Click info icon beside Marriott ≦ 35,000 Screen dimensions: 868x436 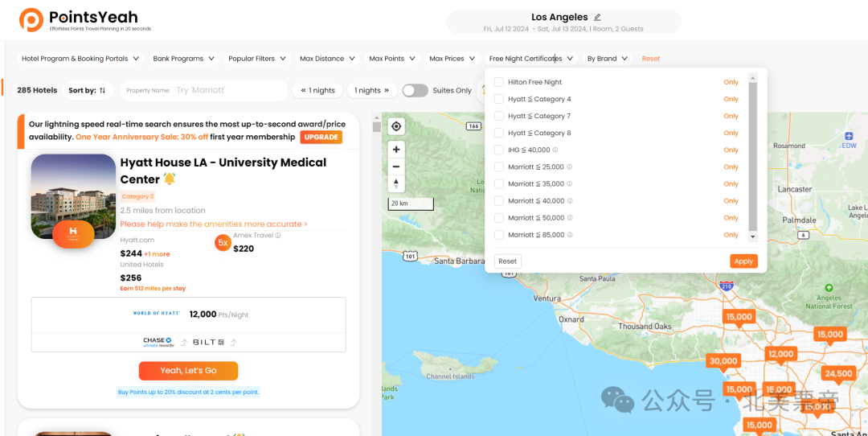pos(569,184)
